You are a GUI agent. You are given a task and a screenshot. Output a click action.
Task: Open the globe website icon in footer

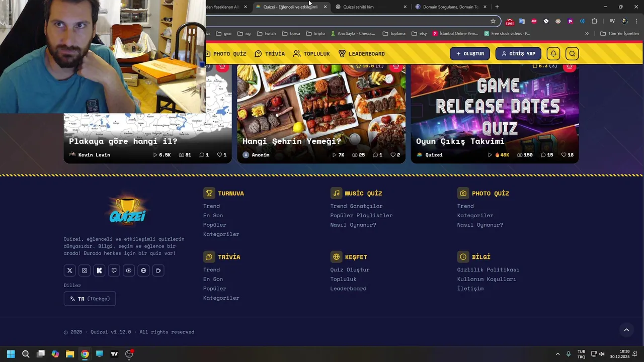[143, 270]
